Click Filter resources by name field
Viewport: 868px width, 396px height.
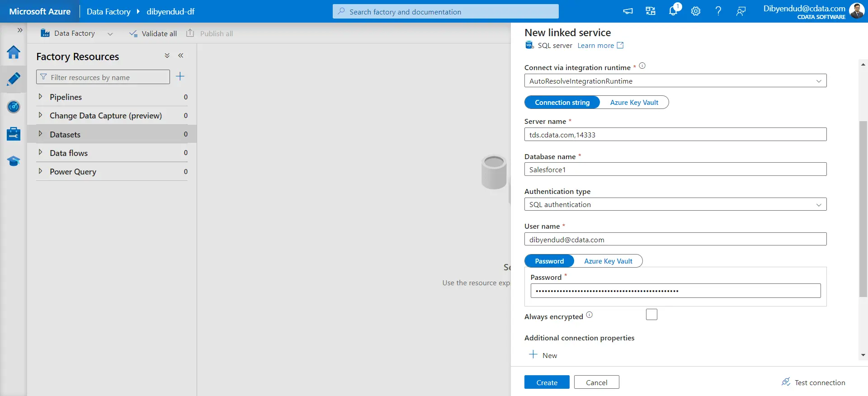103,77
